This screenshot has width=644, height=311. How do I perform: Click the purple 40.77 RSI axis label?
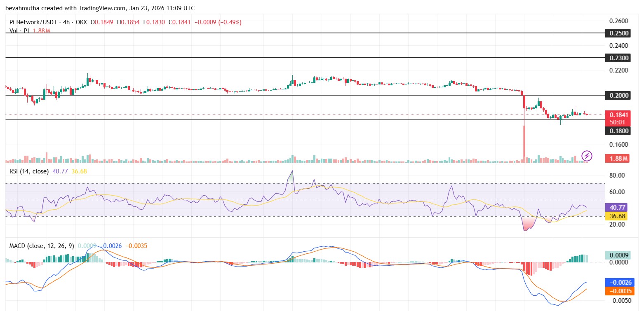coord(616,208)
